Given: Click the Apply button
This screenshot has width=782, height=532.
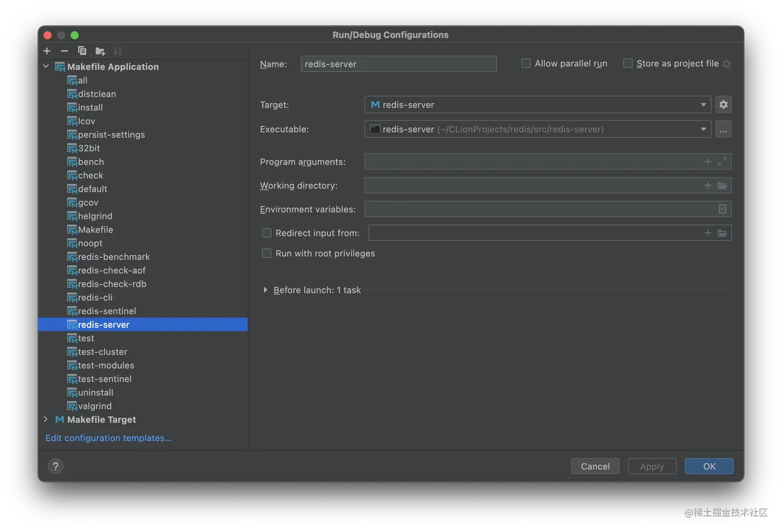Looking at the screenshot, I should (x=652, y=466).
